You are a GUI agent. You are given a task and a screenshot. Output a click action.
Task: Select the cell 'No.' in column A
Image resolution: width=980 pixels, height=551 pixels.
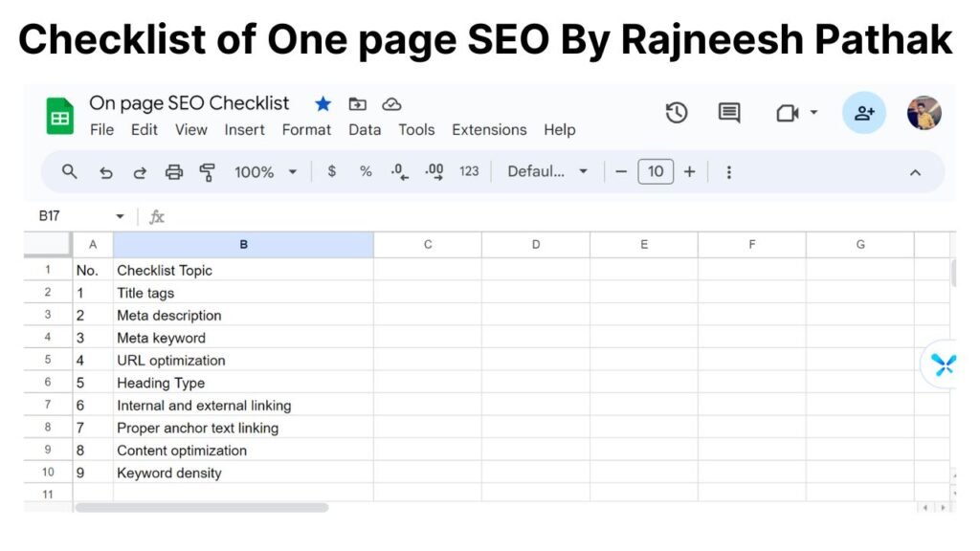coord(93,270)
